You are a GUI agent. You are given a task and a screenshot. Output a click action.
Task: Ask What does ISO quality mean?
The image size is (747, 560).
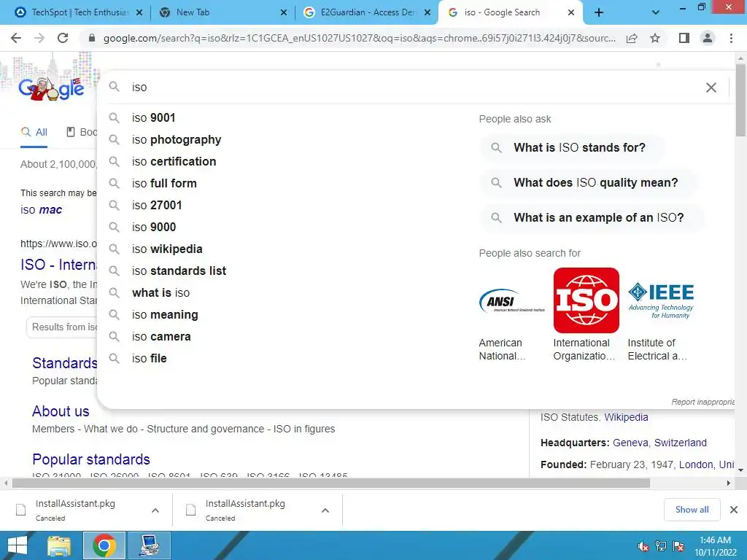[589, 182]
